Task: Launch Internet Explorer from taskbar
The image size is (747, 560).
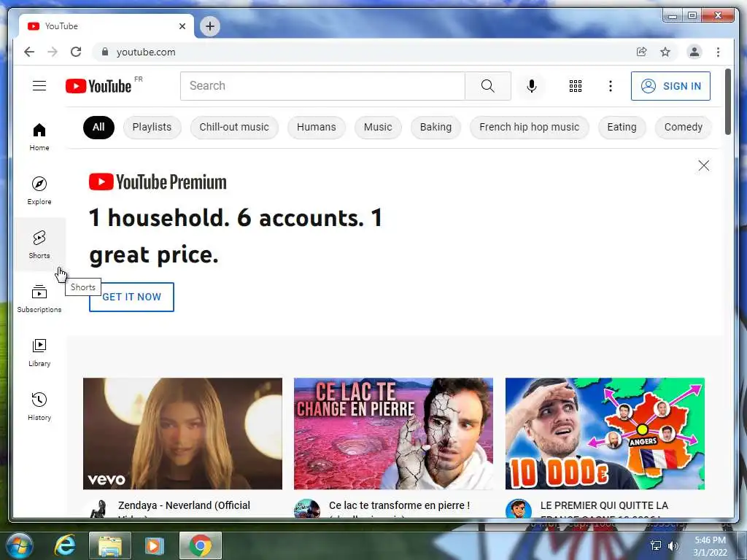Action: [65, 545]
